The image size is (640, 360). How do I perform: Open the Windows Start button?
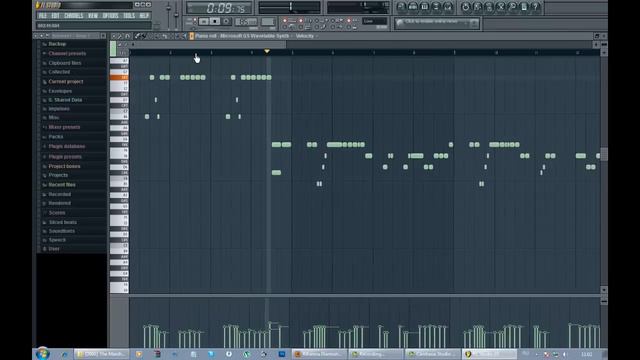point(42,353)
